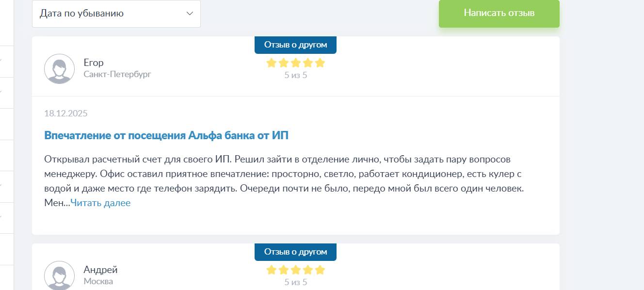Select the "Отзыв о другом" tag on Егор's review
This screenshot has height=290, width=644.
(x=295, y=45)
